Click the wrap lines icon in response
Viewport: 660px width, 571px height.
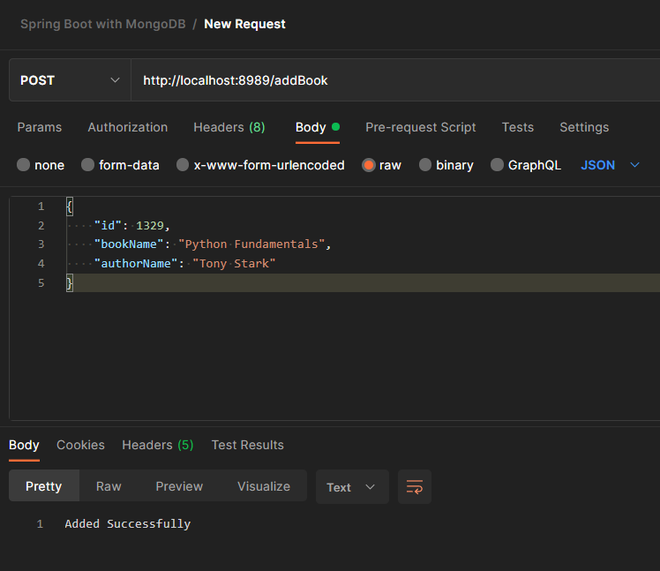[414, 487]
